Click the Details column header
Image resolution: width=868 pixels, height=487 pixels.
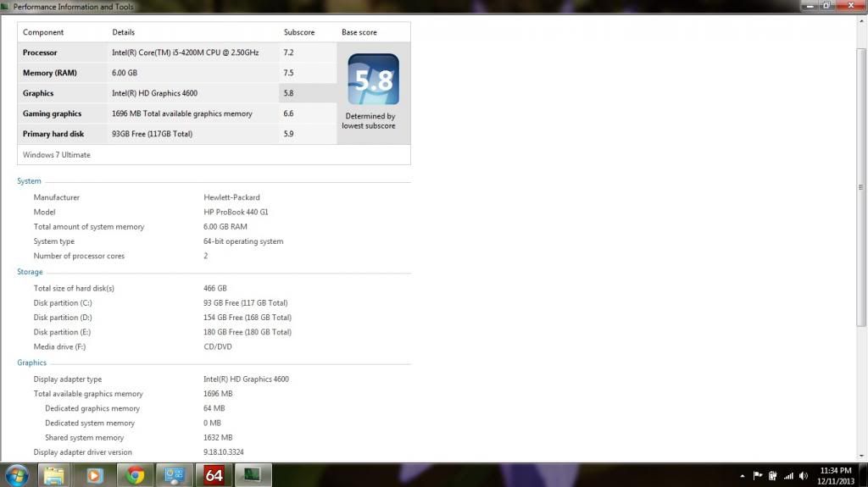click(124, 32)
